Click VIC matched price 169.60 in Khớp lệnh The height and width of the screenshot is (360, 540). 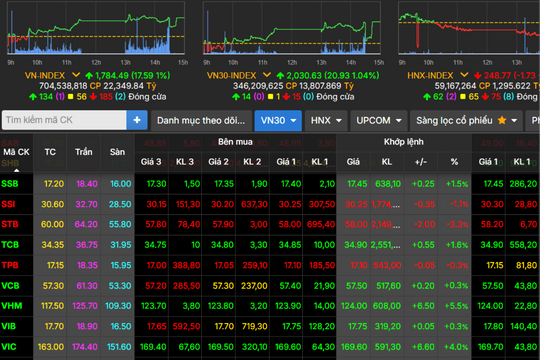tap(354, 347)
